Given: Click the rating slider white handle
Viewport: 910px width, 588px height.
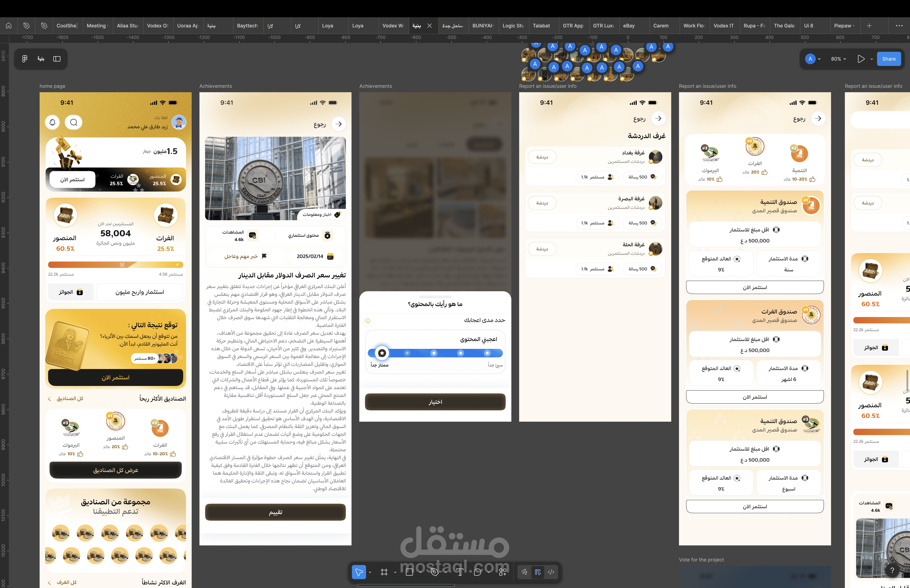Looking at the screenshot, I should tap(382, 353).
